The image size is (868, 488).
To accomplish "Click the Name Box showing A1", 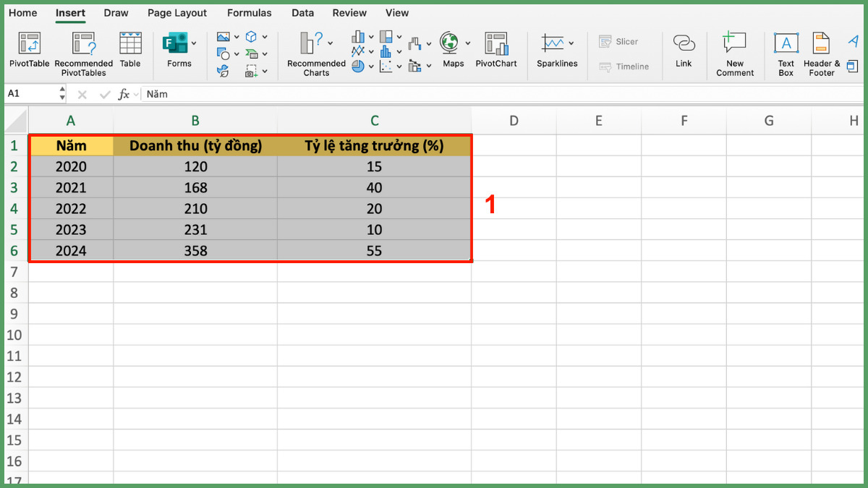I will click(x=32, y=94).
